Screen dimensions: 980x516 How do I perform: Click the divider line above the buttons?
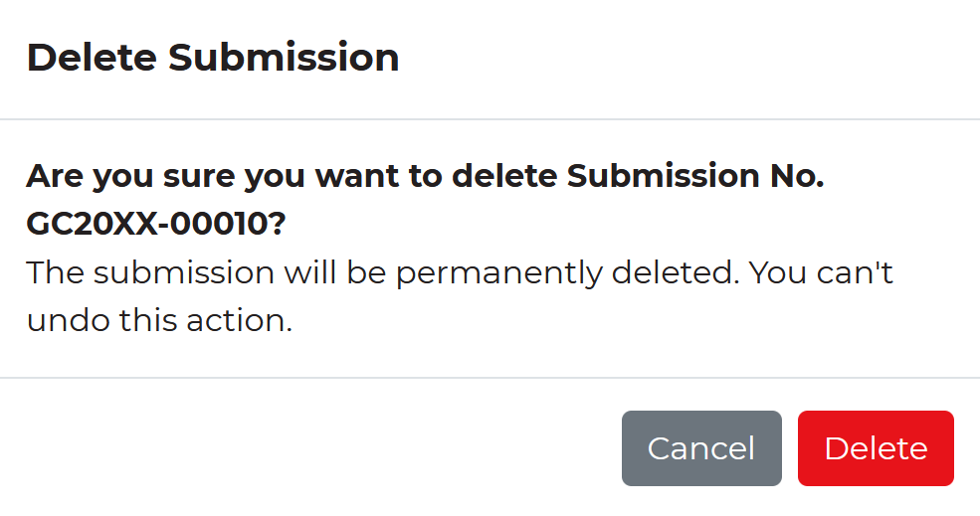490,378
